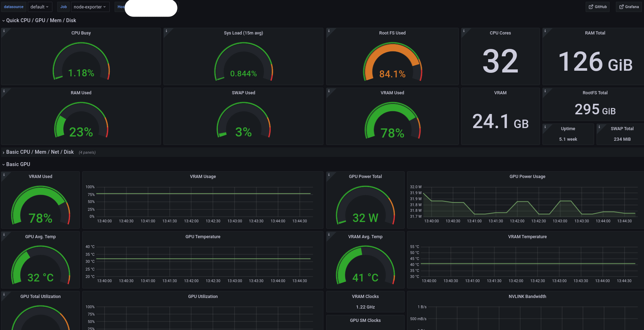This screenshot has height=330, width=644.
Task: Click the info icon on GPU Total Utilization panel
Action: pyautogui.click(x=4, y=294)
